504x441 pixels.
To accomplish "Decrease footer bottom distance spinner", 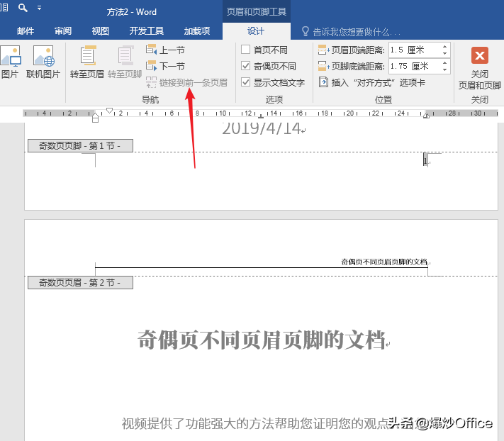I will coord(445,69).
